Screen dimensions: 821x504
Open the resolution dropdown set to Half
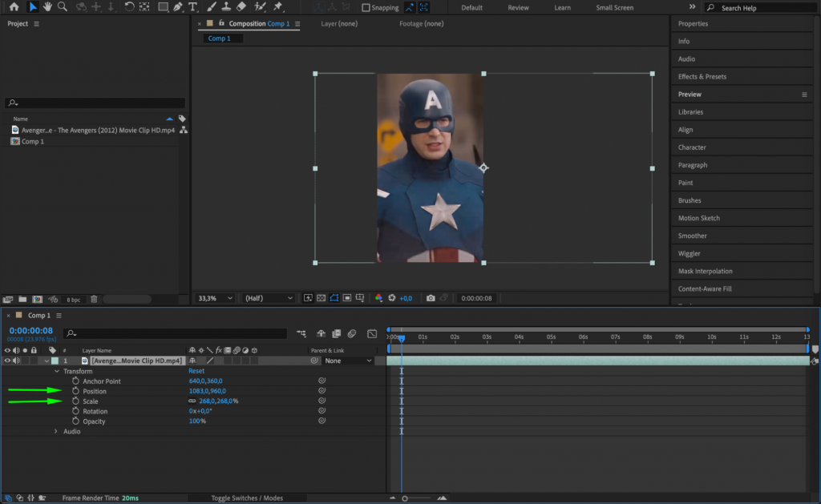coord(268,297)
